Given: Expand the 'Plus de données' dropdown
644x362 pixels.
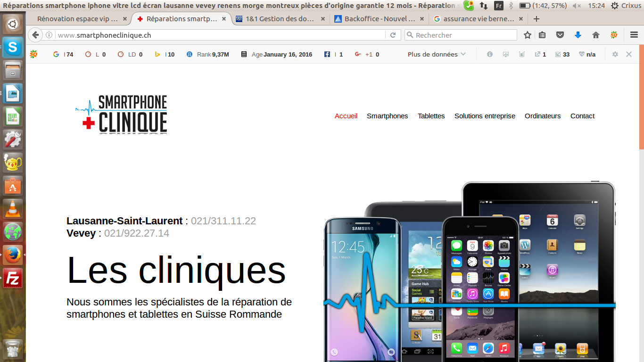Looking at the screenshot, I should (437, 54).
